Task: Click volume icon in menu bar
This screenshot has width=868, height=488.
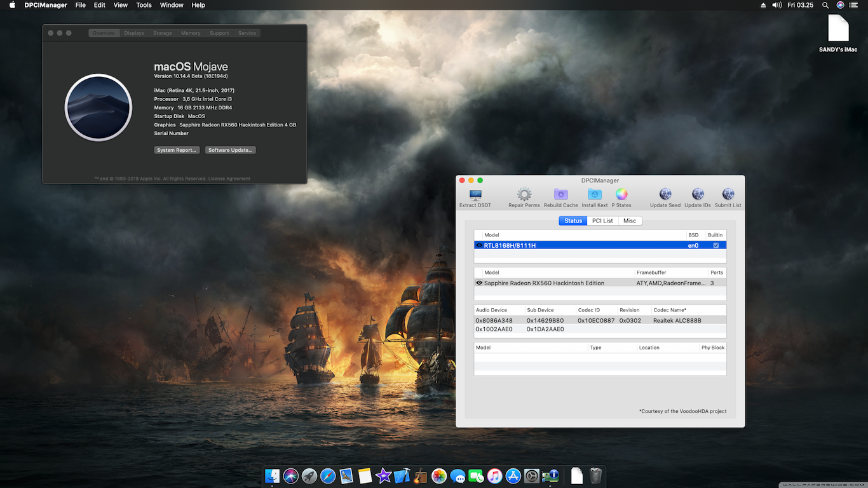Action: (x=776, y=5)
